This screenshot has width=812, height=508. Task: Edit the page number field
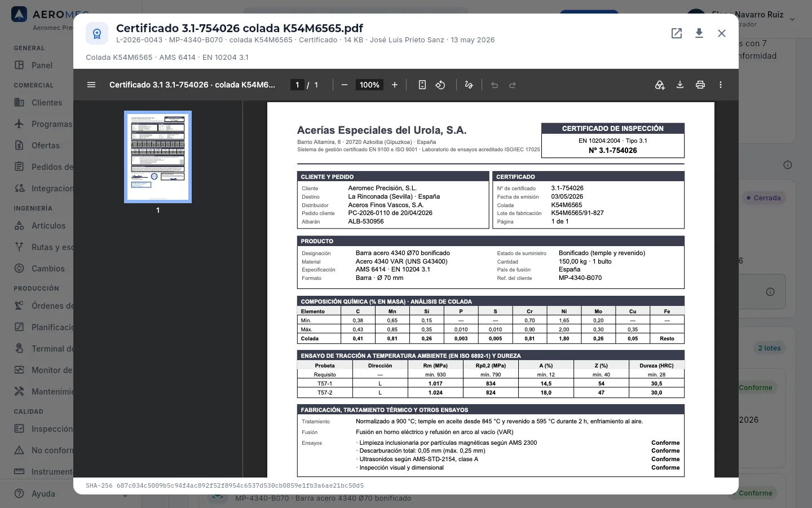click(297, 85)
